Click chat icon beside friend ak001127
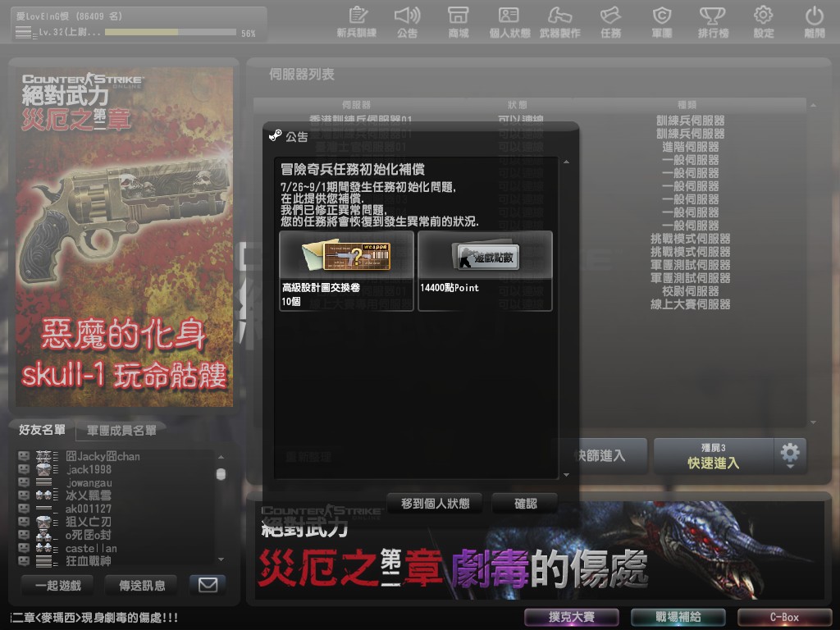The width and height of the screenshot is (840, 630). (24, 509)
